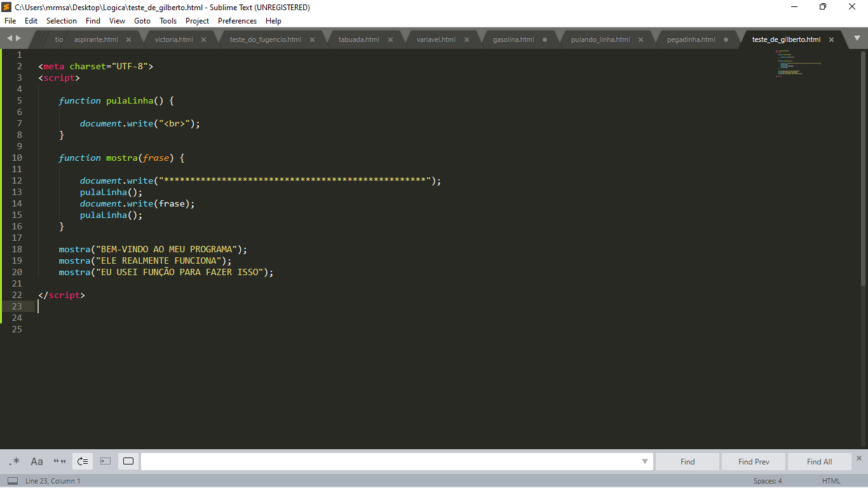The height and width of the screenshot is (488, 868).
Task: Click the meta charset="UTF-8" tag
Action: tap(96, 67)
